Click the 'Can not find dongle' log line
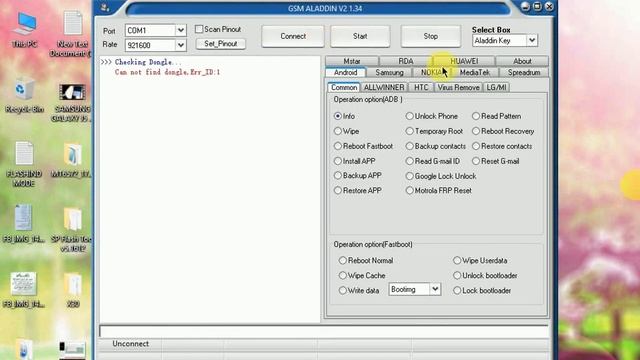The height and width of the screenshot is (360, 640). tap(167, 72)
